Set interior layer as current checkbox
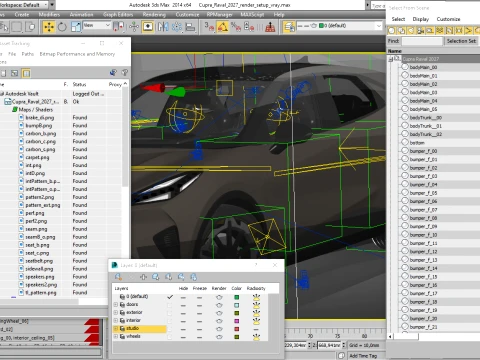480x360 pixels. (170, 321)
